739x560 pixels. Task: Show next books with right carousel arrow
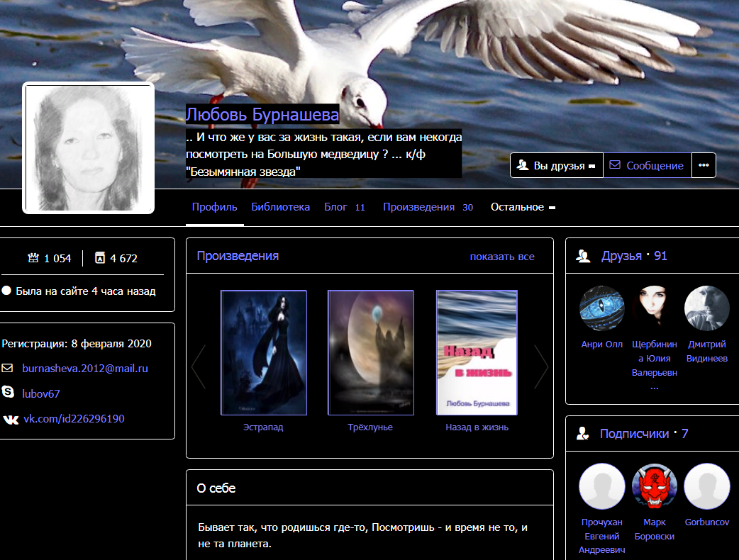541,366
